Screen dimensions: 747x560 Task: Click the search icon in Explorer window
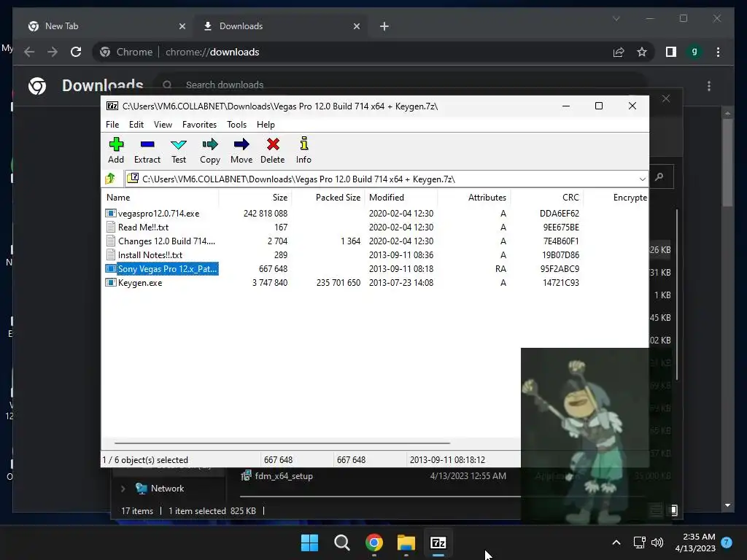[659, 177]
